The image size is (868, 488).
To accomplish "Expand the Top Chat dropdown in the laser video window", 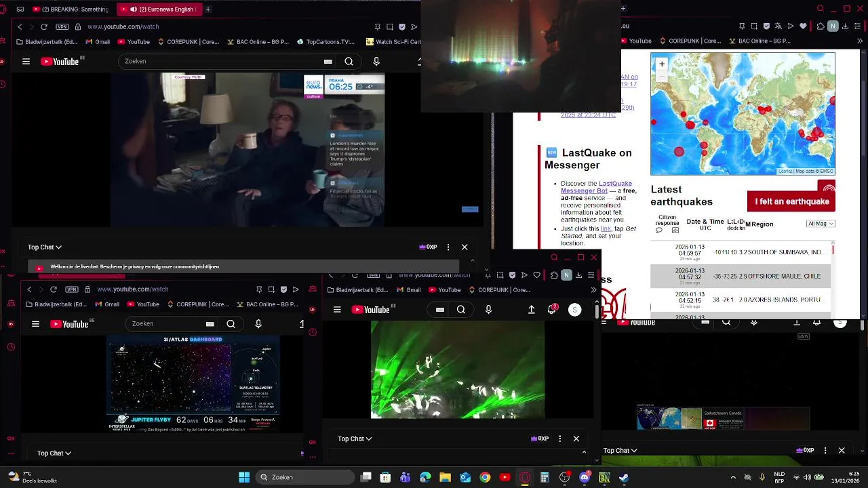I will point(355,439).
